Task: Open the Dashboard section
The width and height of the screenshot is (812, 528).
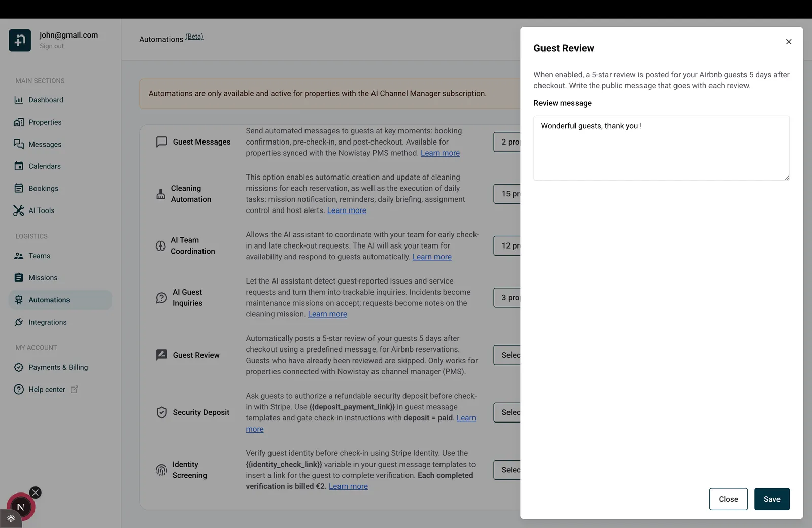Action: [46, 100]
